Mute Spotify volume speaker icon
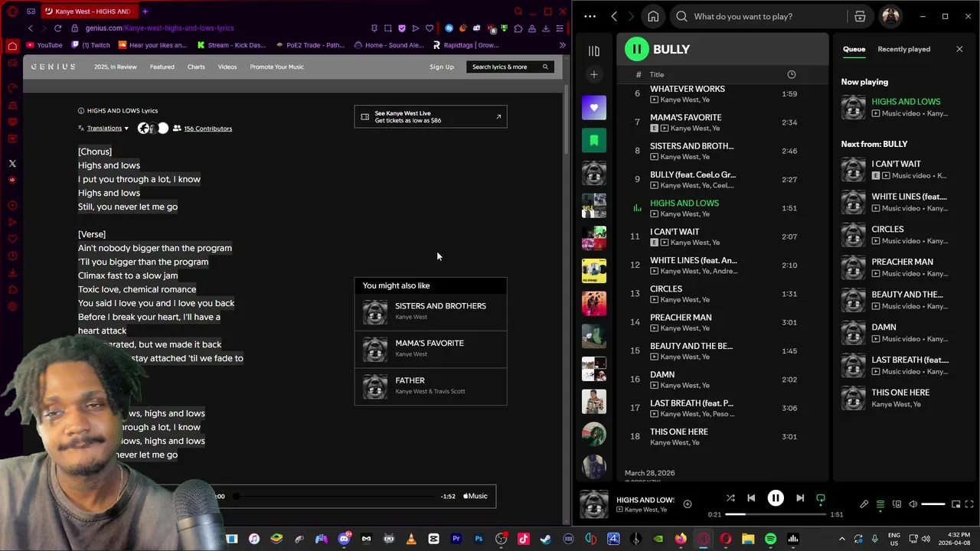 pos(913,504)
